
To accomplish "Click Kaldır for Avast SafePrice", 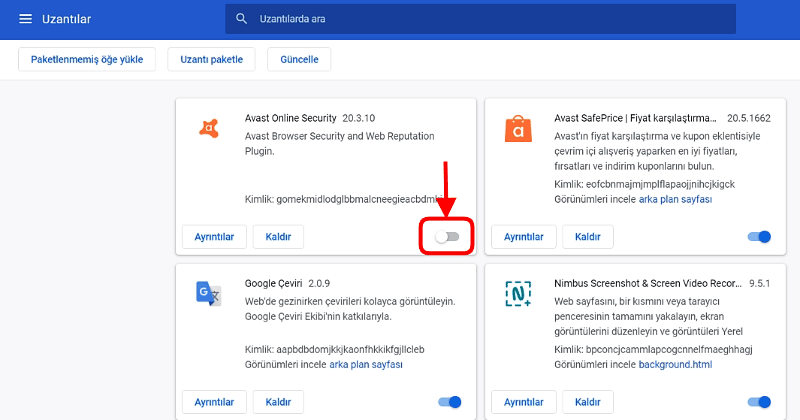I will (588, 237).
